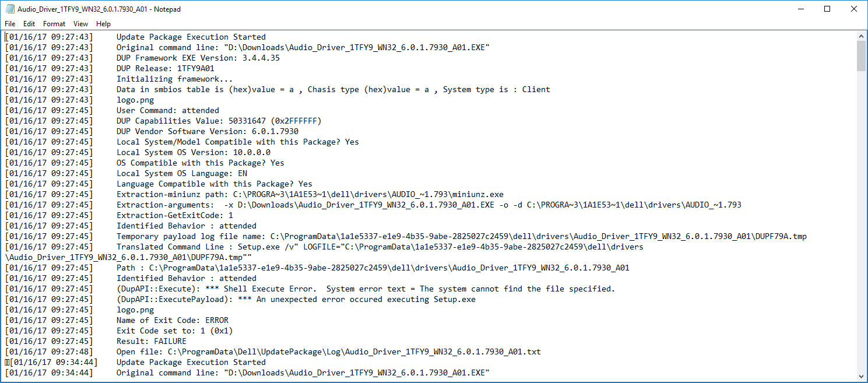868x383 pixels.
Task: Place cursor on the 'Result: FAILURE' line
Action: click(152, 342)
